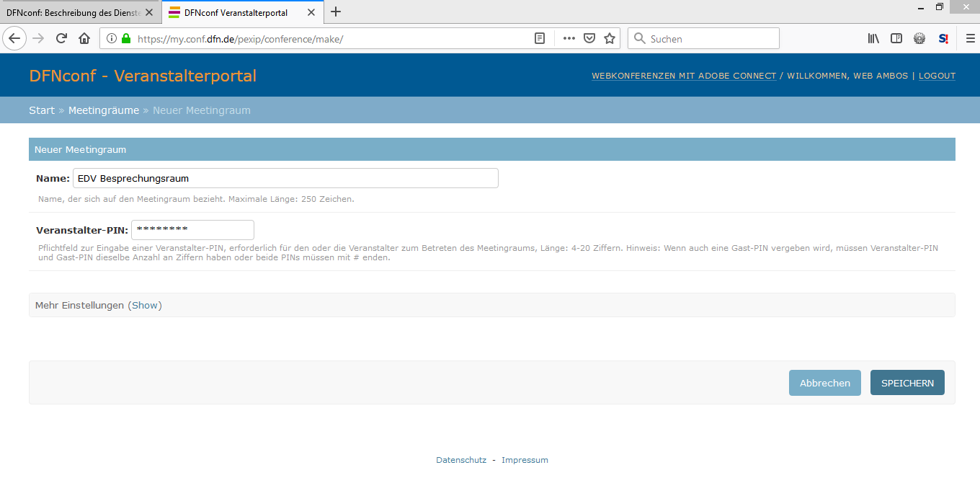Save page to Pocket
The width and height of the screenshot is (980, 478).
589,39
